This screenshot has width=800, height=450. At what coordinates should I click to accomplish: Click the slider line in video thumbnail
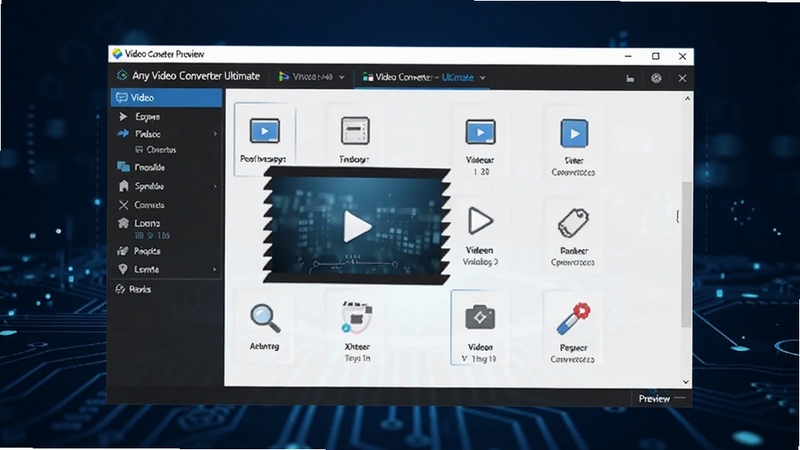click(x=356, y=264)
